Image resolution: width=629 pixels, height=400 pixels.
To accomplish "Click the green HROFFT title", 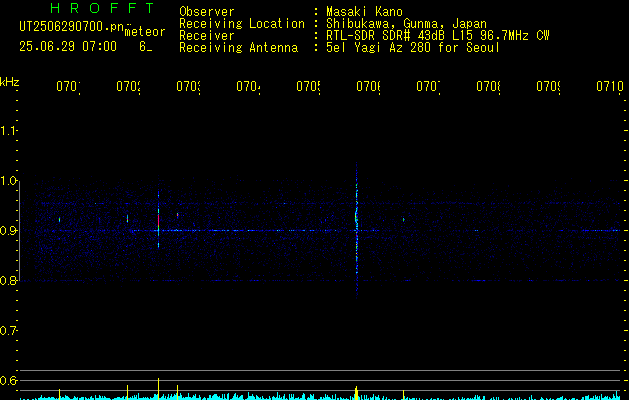I will point(102,8).
